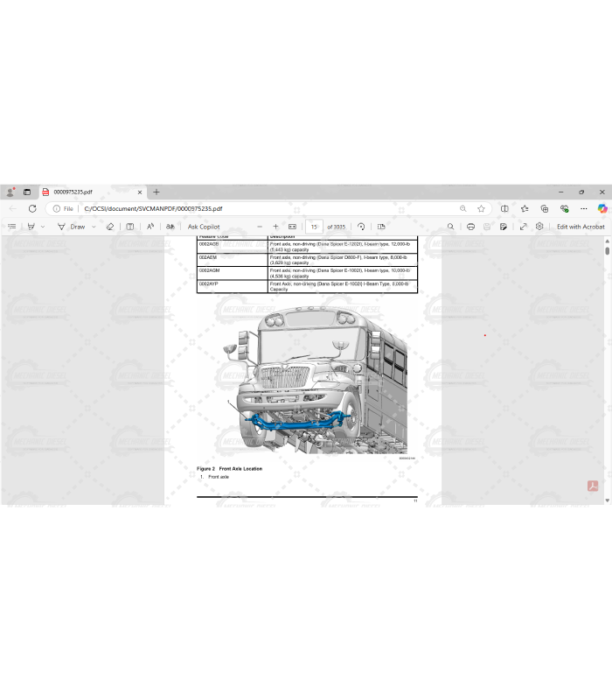
Task: Toggle the page view layout button
Action: point(381,227)
